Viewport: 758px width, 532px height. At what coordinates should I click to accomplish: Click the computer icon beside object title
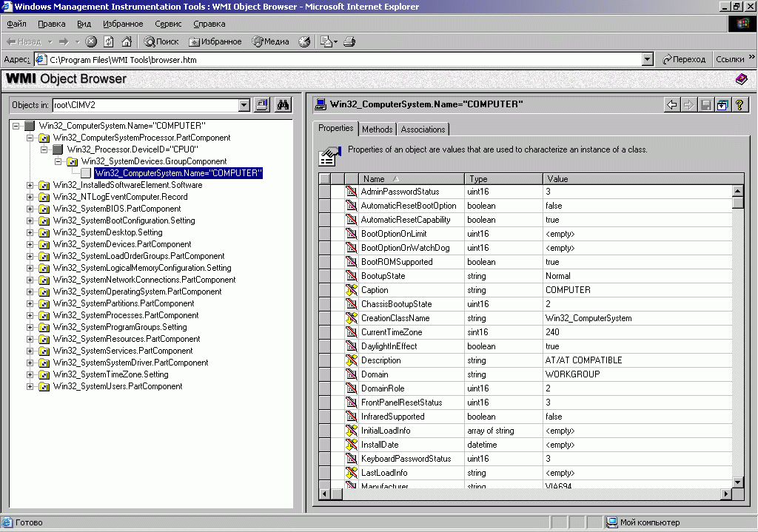320,104
